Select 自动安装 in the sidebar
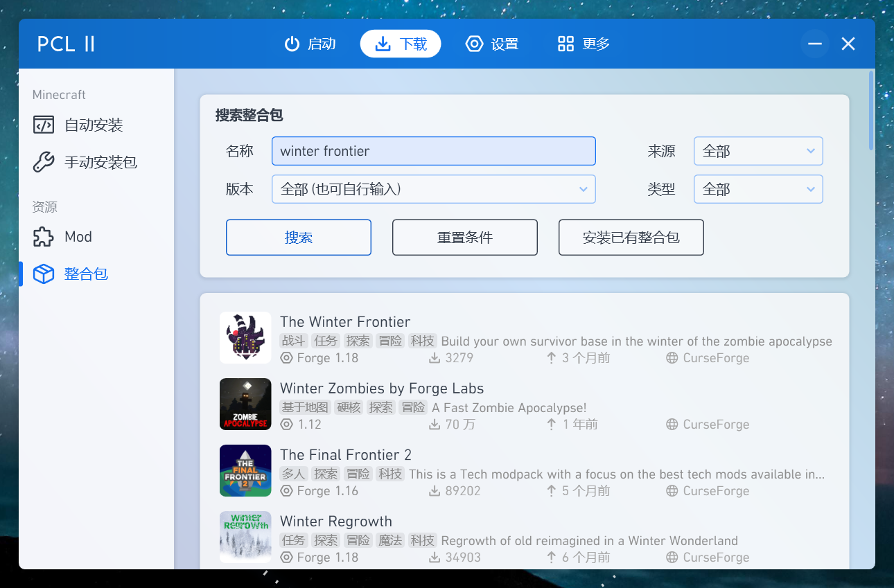 (96, 125)
